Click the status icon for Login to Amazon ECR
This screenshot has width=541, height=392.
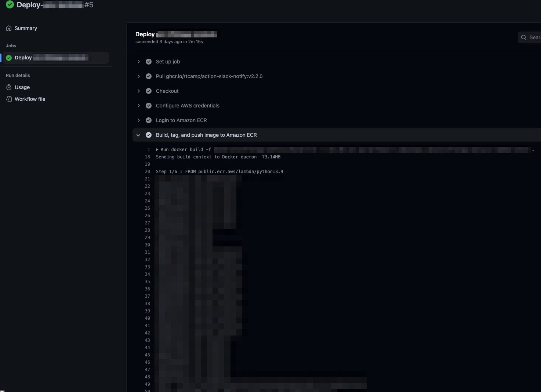pyautogui.click(x=149, y=120)
